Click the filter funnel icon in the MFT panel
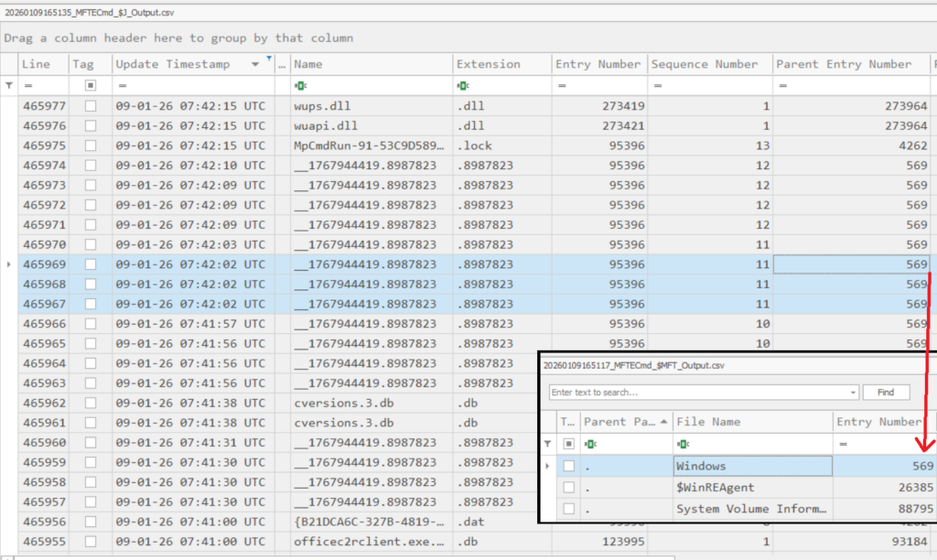 (549, 444)
